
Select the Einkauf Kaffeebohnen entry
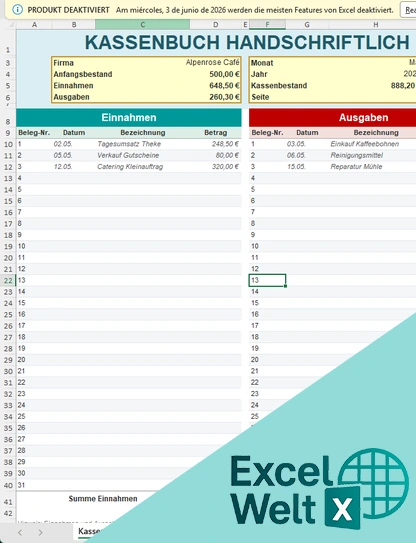(x=364, y=144)
